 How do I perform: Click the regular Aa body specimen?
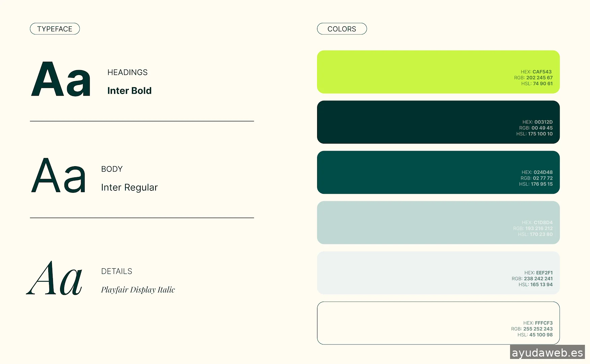pyautogui.click(x=59, y=176)
